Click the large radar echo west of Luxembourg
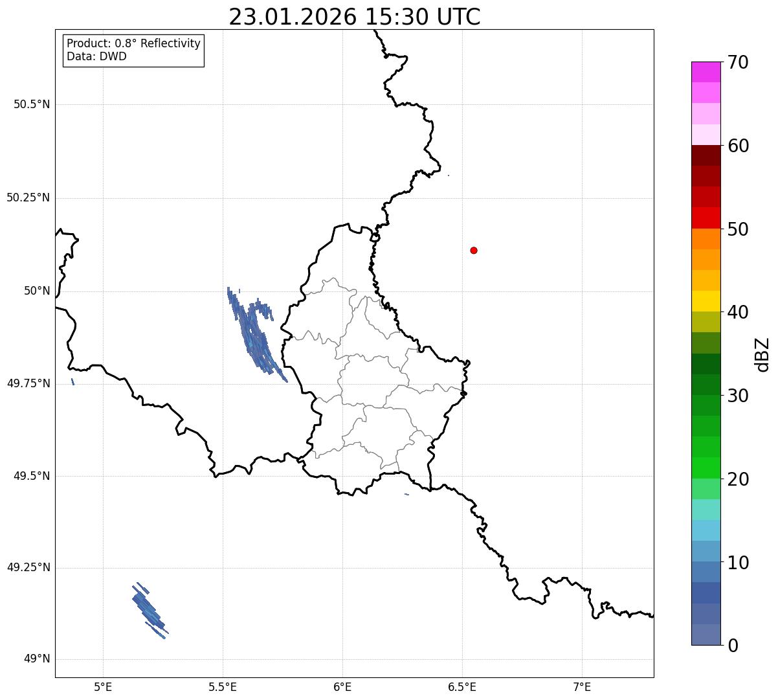This screenshot has height=700, width=778. [x=256, y=334]
